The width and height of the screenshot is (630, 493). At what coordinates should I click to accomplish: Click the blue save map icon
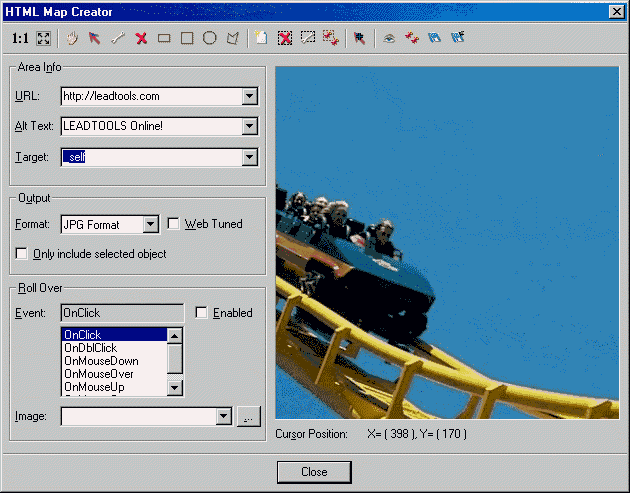435,38
